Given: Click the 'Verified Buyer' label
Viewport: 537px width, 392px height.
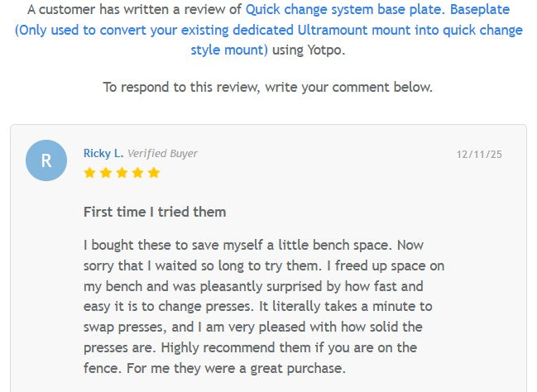Looking at the screenshot, I should coord(162,153).
